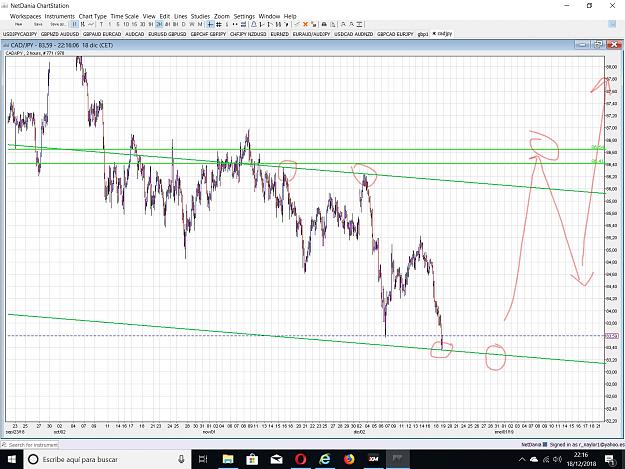The height and width of the screenshot is (469, 625).
Task: Click the alert bell icon
Action: (254, 24)
